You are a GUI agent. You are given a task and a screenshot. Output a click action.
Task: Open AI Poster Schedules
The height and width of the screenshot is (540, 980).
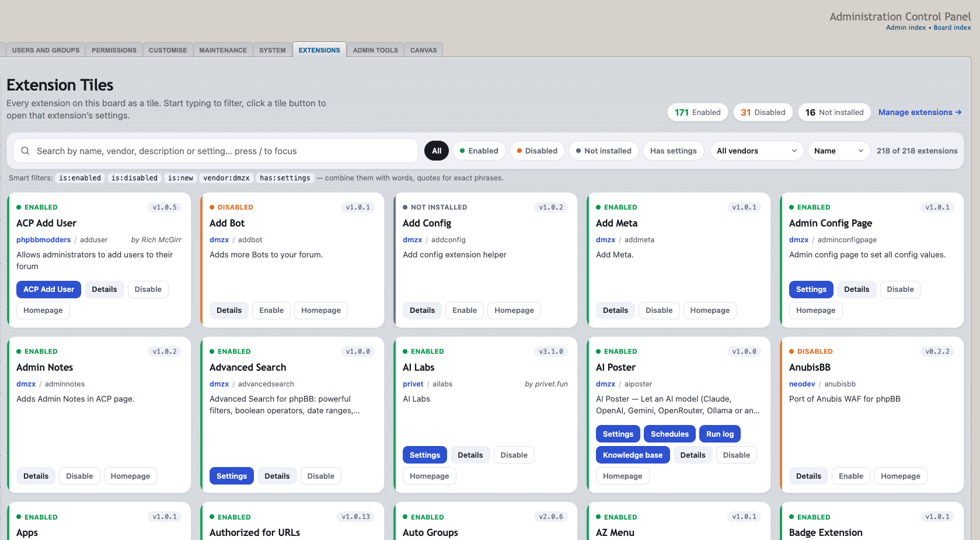click(x=670, y=434)
